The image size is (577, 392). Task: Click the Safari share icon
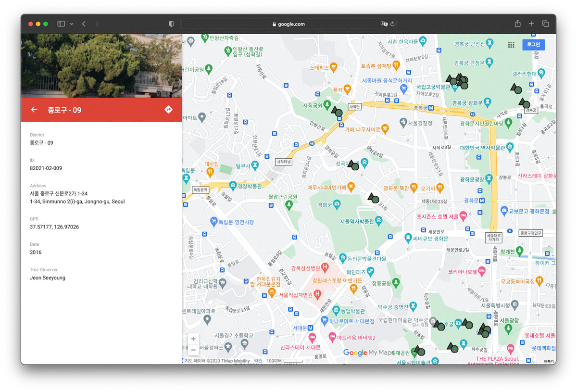517,24
